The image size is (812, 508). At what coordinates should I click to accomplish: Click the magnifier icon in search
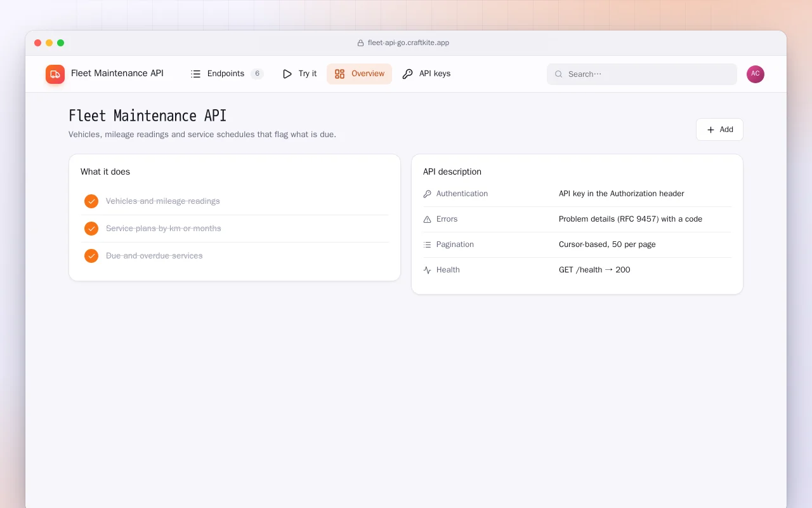click(x=559, y=74)
